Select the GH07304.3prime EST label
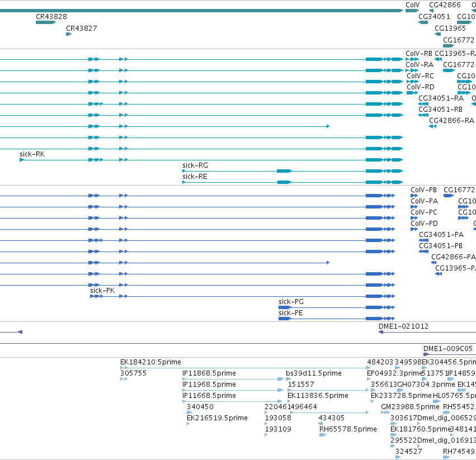 coord(426,385)
